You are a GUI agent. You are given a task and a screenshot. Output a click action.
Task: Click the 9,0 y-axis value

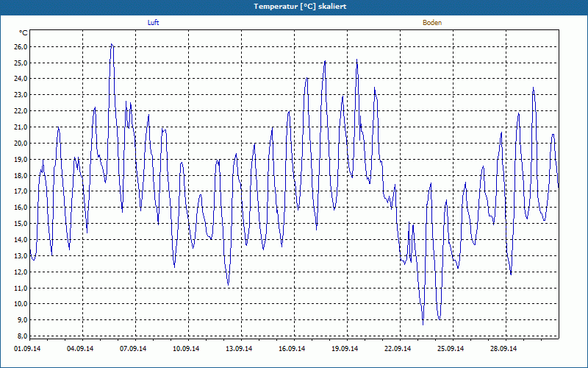coord(23,320)
